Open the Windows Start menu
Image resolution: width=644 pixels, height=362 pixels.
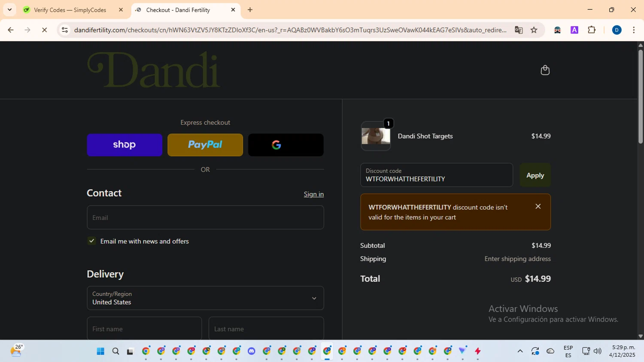click(x=100, y=351)
